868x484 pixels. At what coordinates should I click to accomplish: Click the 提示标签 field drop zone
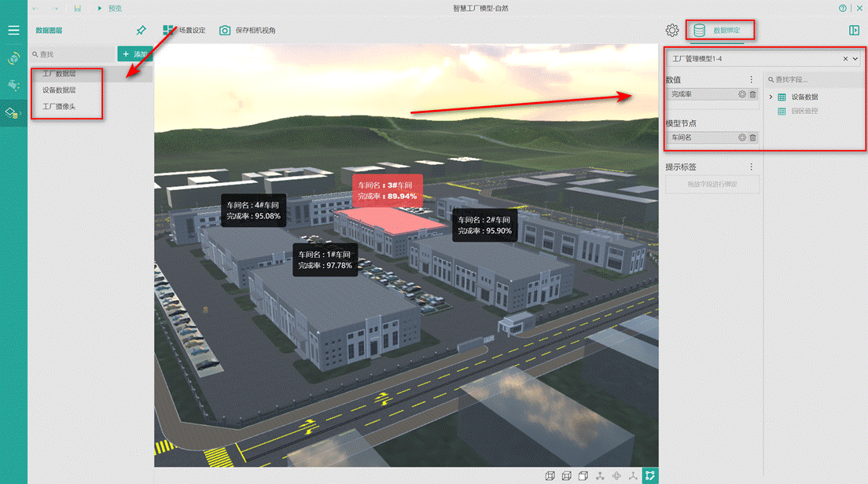tap(712, 184)
